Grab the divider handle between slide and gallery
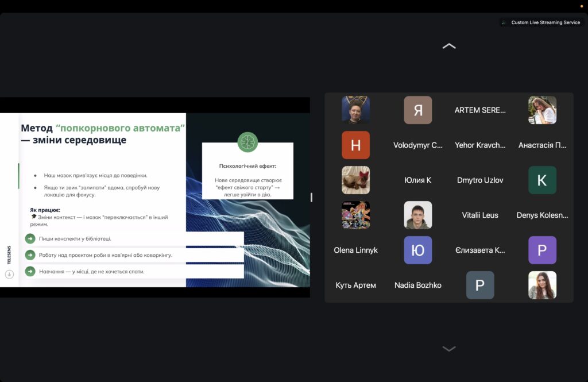Viewport: 588px width, 382px height. (311, 197)
